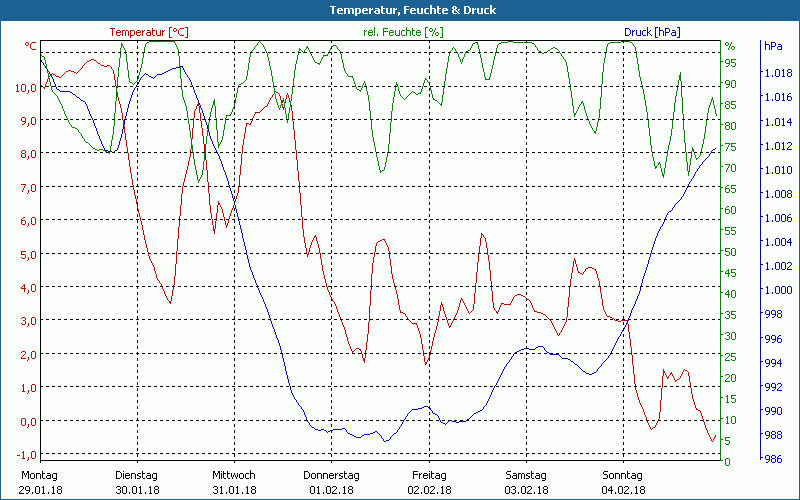This screenshot has width=800, height=500.
Task: Select the blue Druck [hPa] legend label
Action: pos(652,32)
